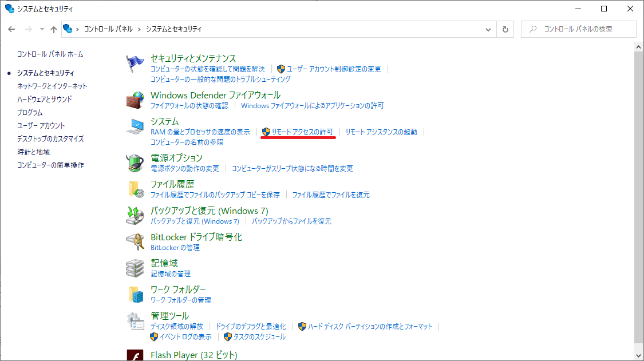Image resolution: width=644 pixels, height=361 pixels.
Task: Open the 管理ツール gear checklist icon
Action: click(x=135, y=321)
